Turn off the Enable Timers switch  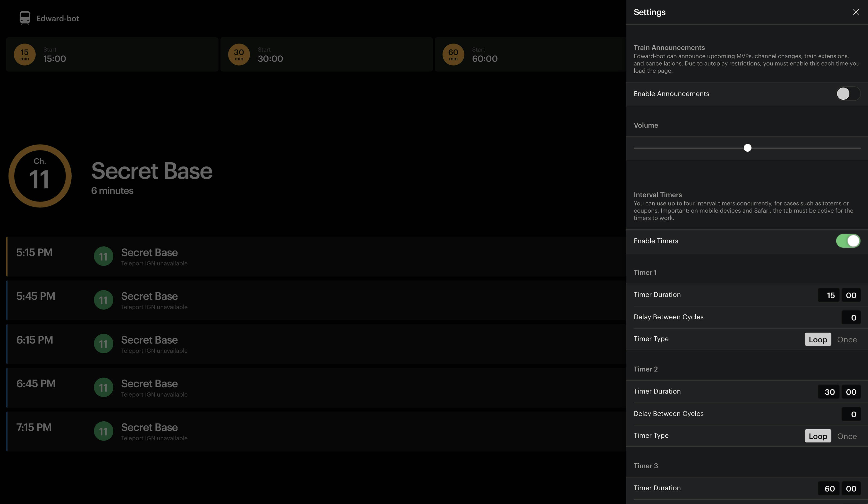[848, 241]
